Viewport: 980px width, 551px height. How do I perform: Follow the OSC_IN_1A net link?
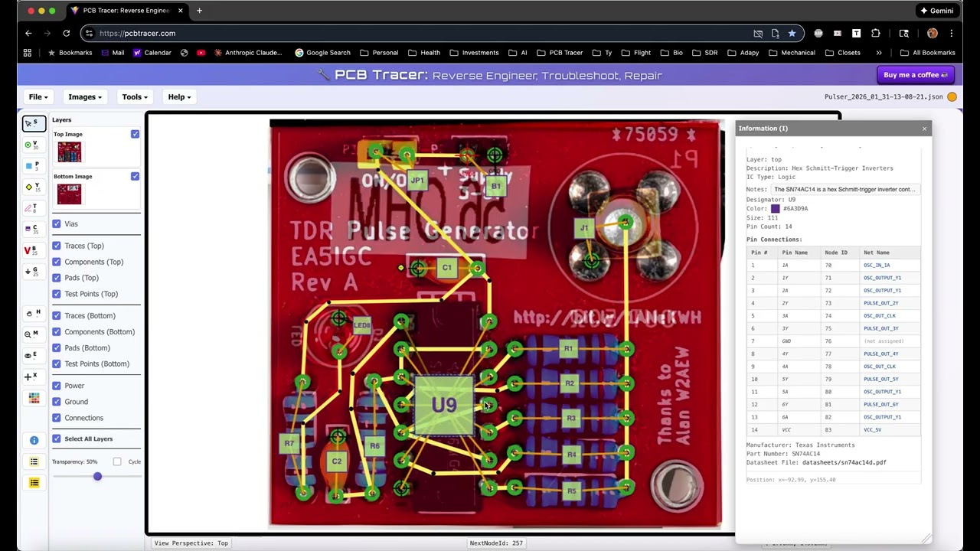877,265
